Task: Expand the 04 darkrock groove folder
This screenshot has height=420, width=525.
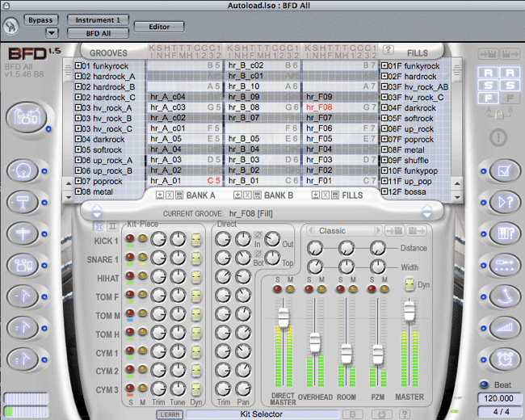Action: click(x=78, y=139)
